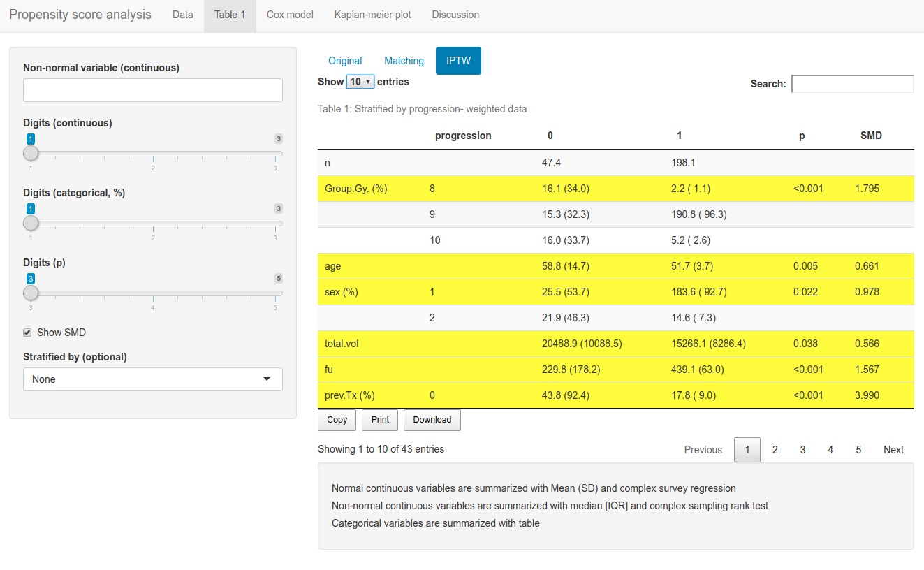
Task: Click the Copy button
Action: tap(337, 420)
